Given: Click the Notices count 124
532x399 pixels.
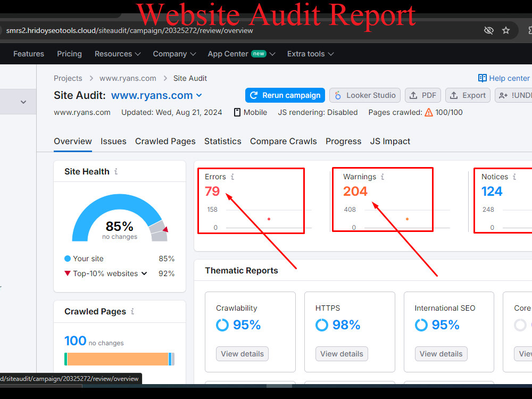Looking at the screenshot, I should click(x=492, y=192).
